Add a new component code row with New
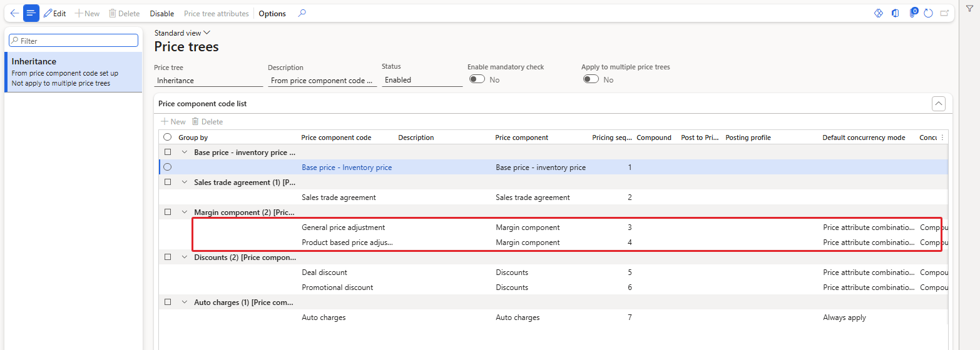 [x=173, y=122]
